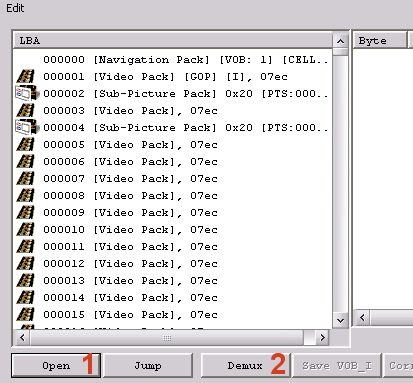Click the pack list scroll right arrow
413x383 pixels.
322,338
